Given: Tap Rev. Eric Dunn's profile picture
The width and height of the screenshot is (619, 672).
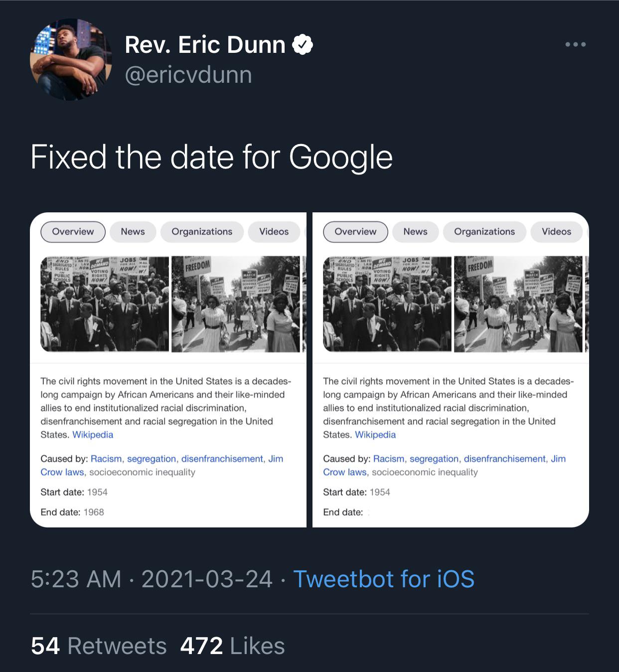Looking at the screenshot, I should pos(71,60).
